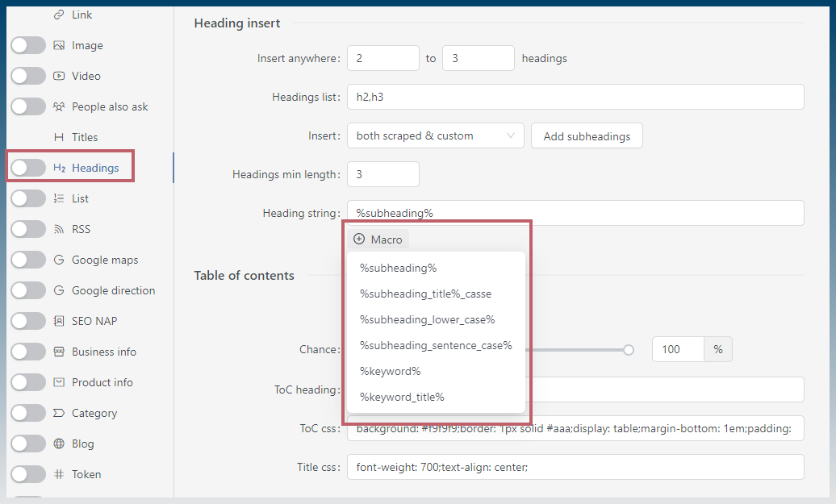
Task: Select %subheading_title%_casse macro option
Action: tap(436, 294)
